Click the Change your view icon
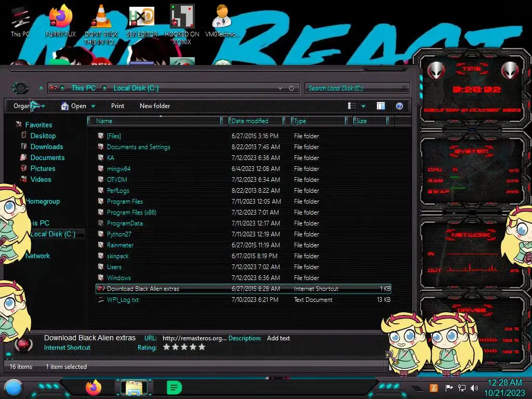This screenshot has width=532, height=399. (352, 106)
